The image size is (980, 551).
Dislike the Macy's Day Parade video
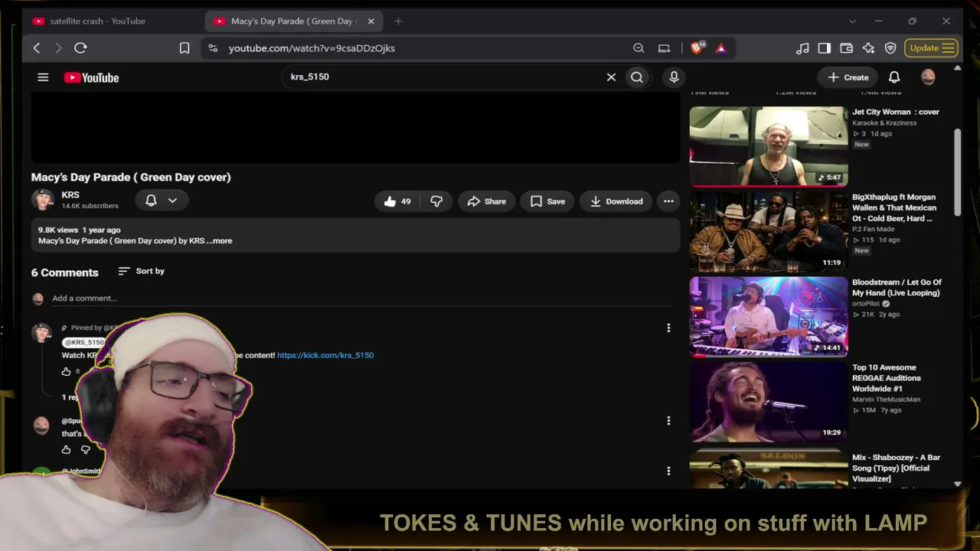pyautogui.click(x=436, y=201)
